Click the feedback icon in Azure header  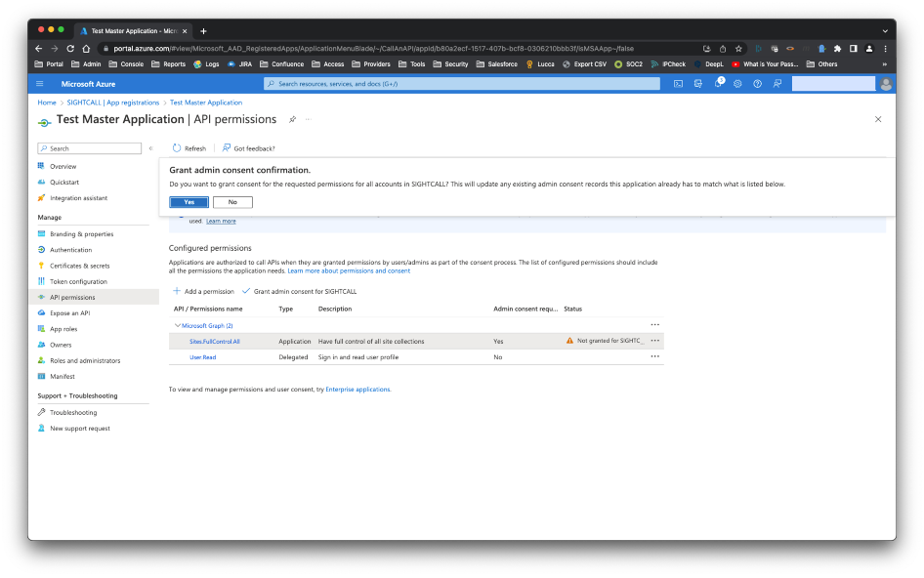pos(777,84)
